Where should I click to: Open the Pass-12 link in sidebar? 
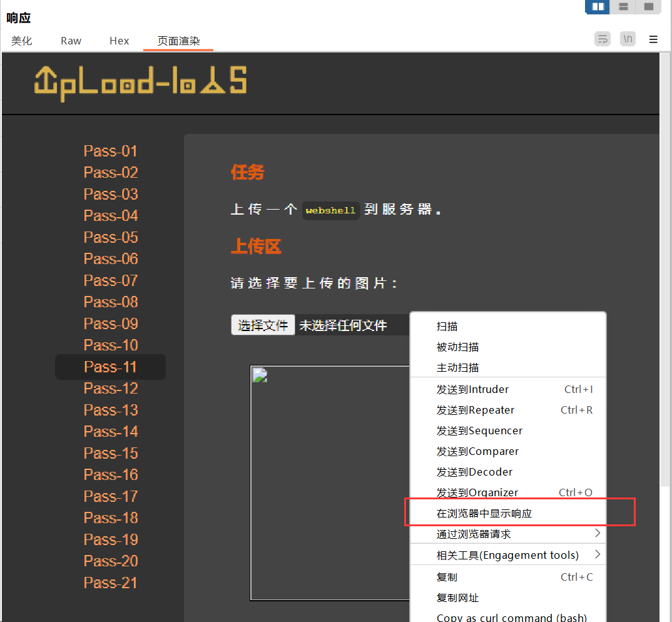tap(111, 389)
